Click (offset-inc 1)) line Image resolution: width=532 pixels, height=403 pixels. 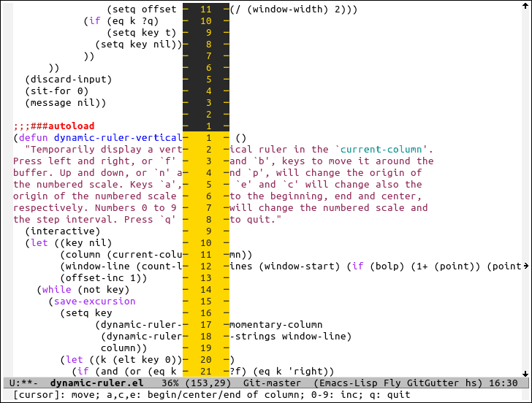coord(104,278)
